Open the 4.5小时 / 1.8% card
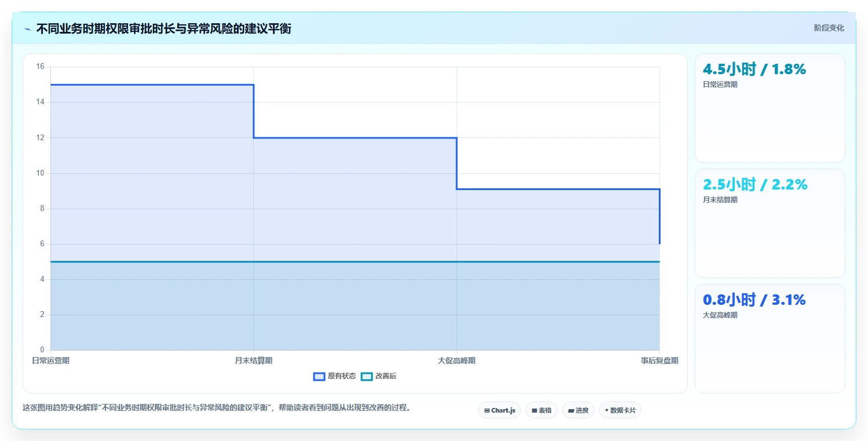Image resolution: width=868 pixels, height=441 pixels. click(769, 108)
